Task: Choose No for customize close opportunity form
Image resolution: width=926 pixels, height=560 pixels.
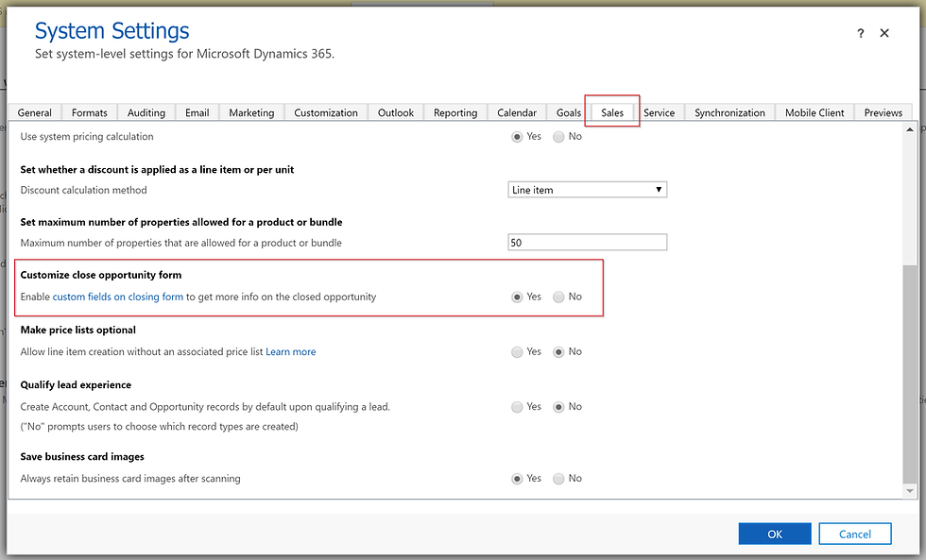Action: [x=558, y=297]
